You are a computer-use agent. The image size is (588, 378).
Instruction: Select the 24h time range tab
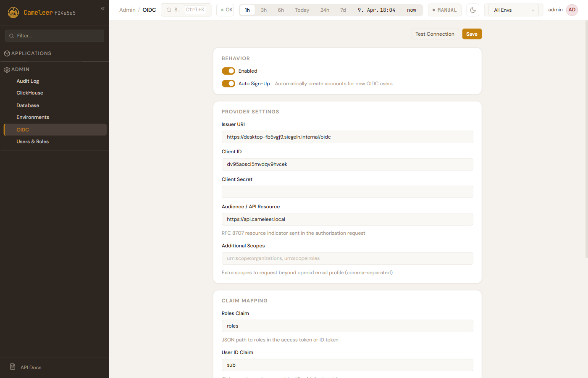pyautogui.click(x=325, y=10)
